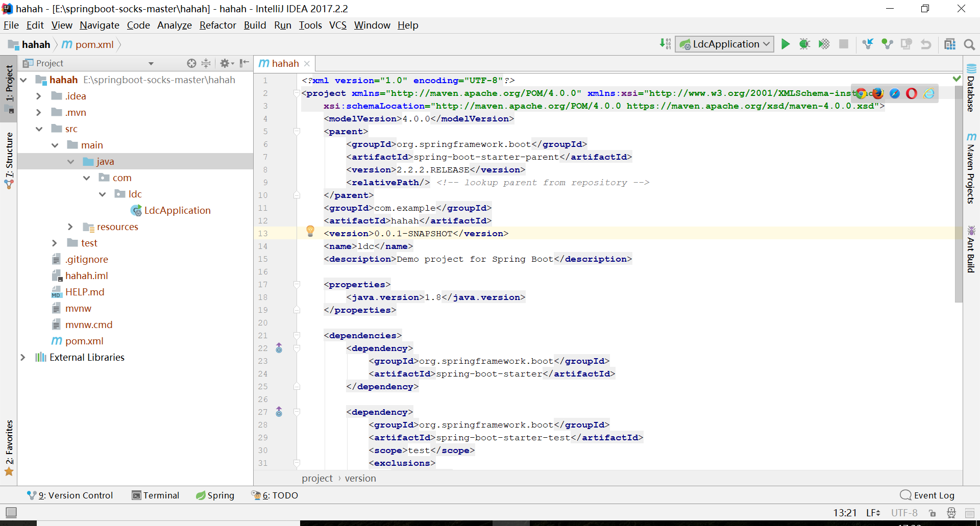Run LdcApplication with the green play button
The image size is (980, 526).
(x=786, y=44)
